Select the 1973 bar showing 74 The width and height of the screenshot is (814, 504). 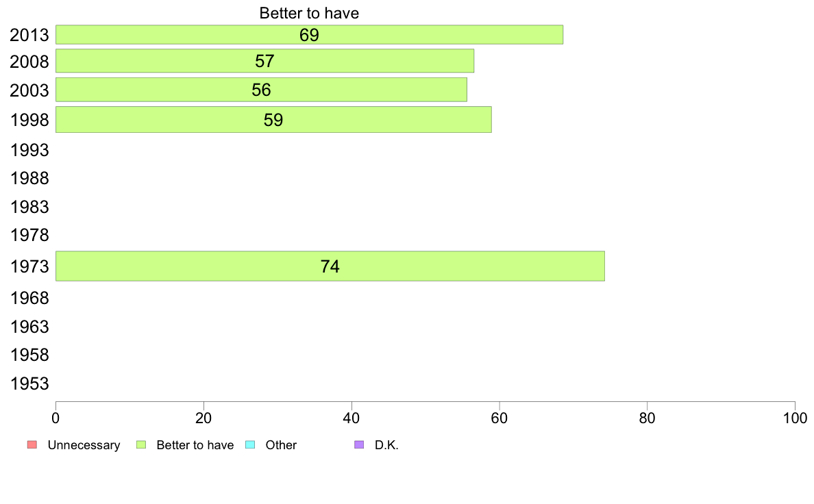pos(330,266)
